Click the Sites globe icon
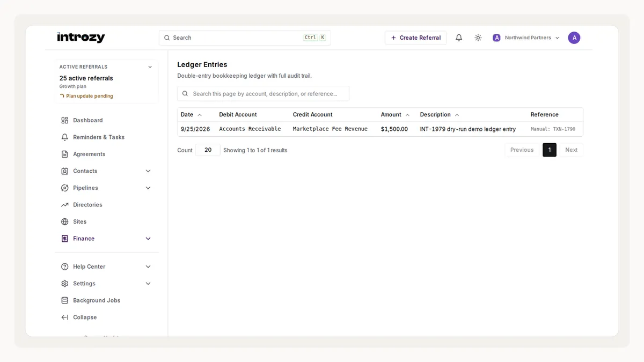Image resolution: width=644 pixels, height=362 pixels. coord(65,221)
